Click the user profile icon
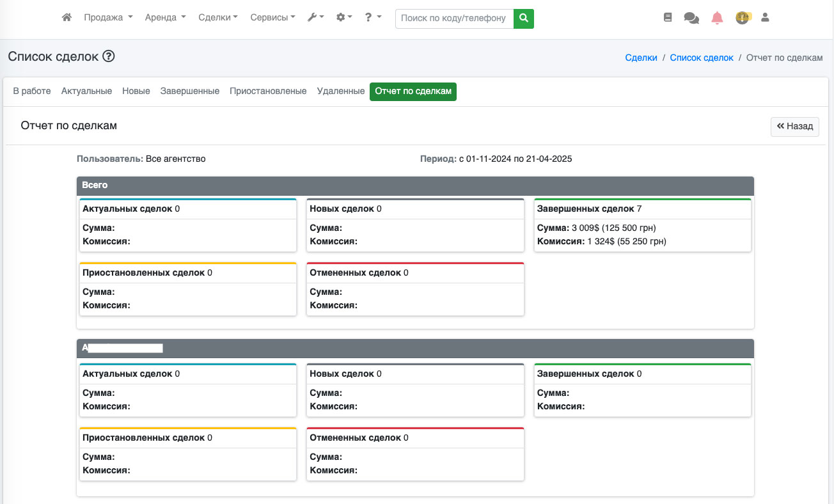This screenshot has width=834, height=504. coord(765,18)
